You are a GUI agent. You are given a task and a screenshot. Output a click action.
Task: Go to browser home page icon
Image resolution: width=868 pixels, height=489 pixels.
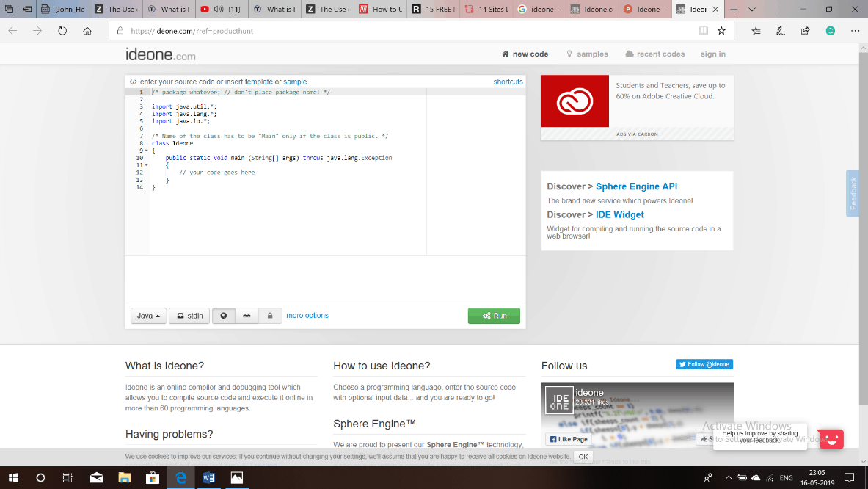point(87,31)
